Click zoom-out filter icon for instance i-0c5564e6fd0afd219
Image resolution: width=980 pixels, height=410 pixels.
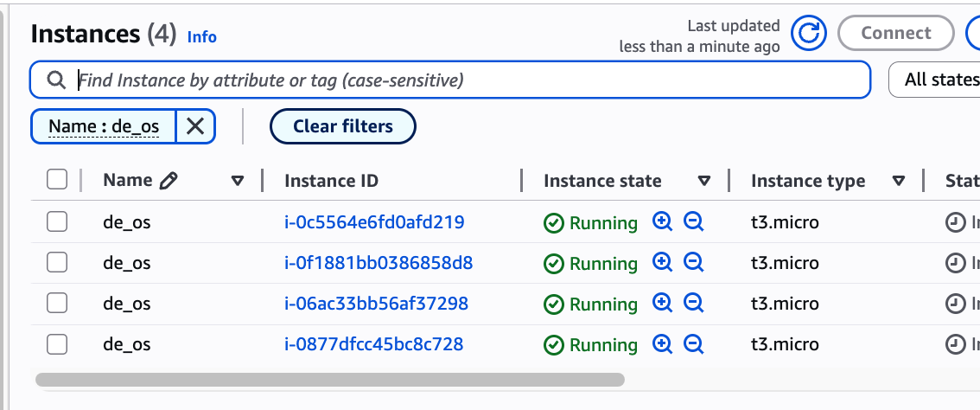693,221
